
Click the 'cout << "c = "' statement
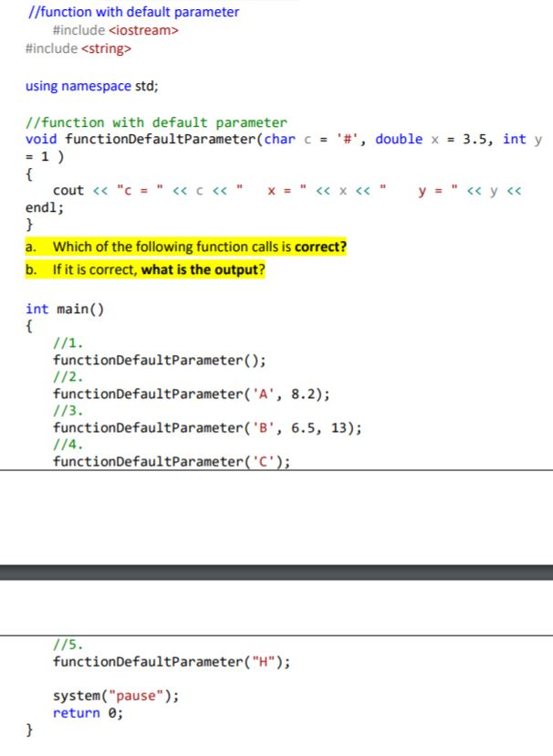click(108, 191)
